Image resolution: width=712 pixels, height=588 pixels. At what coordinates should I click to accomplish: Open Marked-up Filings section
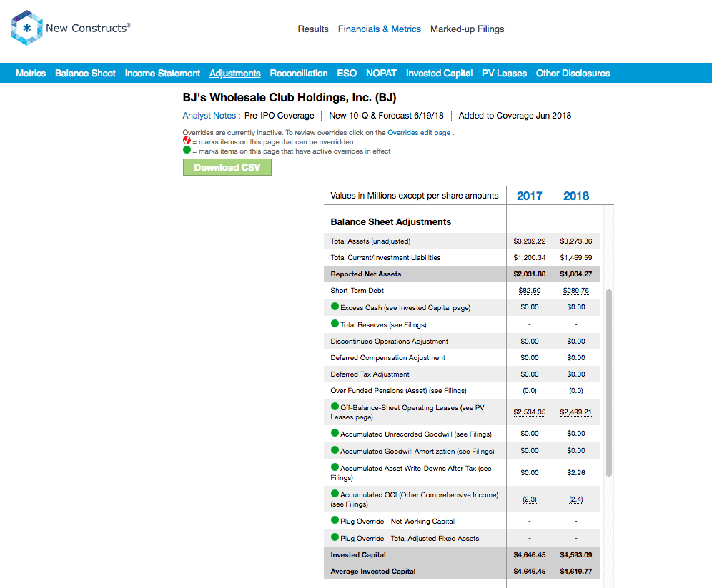point(468,29)
